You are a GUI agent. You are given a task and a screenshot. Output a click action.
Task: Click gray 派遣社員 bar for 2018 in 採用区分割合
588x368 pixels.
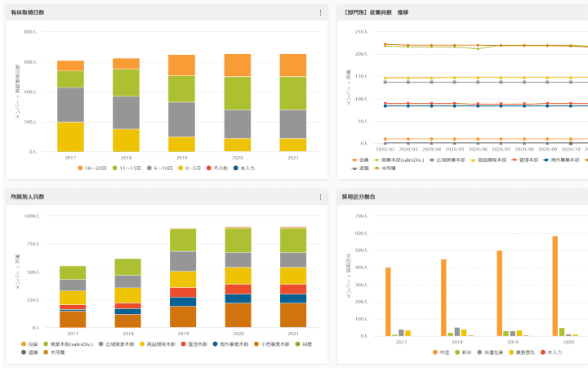coord(457,332)
